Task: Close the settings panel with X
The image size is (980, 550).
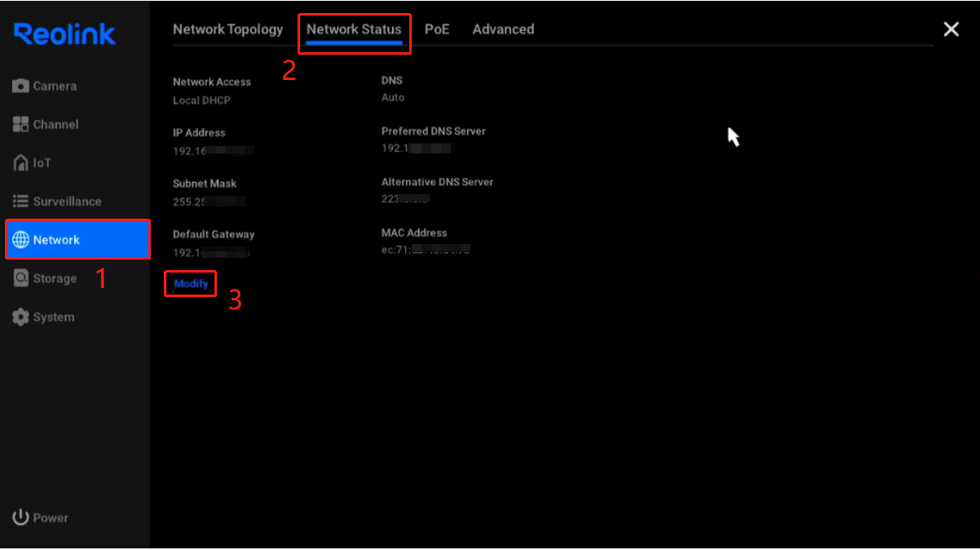Action: pos(951,29)
